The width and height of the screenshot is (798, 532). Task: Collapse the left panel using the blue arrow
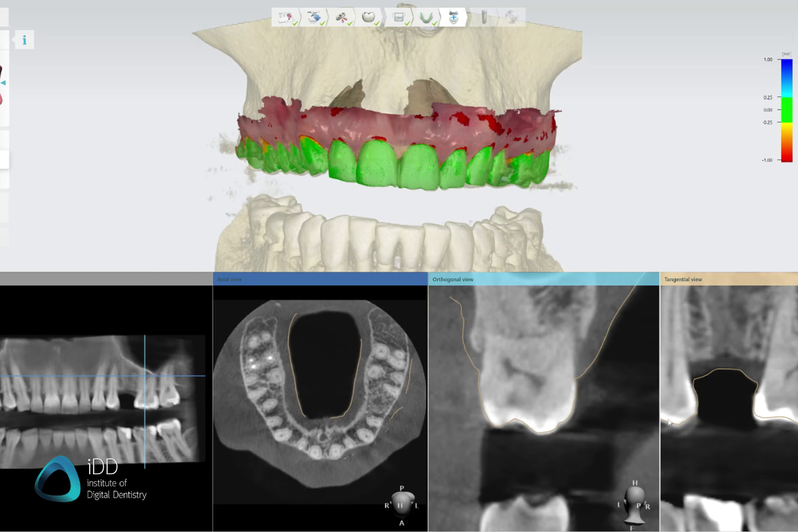tap(2, 82)
